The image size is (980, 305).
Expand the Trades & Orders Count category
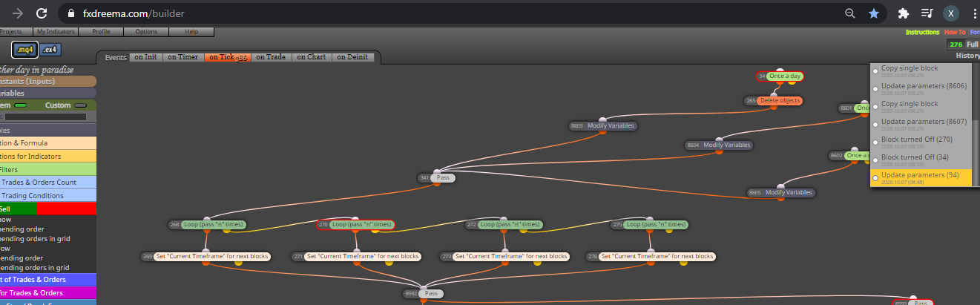[x=48, y=182]
